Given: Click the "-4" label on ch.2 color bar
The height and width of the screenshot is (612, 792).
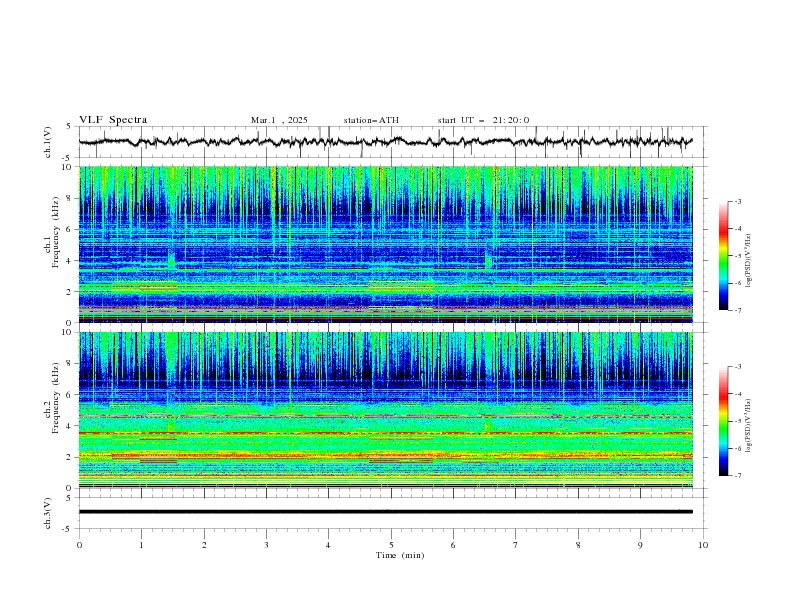Looking at the screenshot, I should [x=737, y=394].
